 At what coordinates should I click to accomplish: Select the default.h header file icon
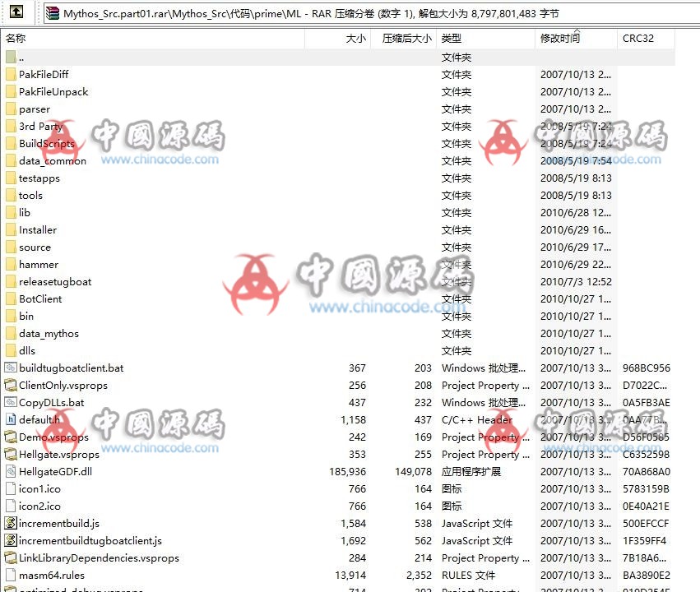pos(11,420)
